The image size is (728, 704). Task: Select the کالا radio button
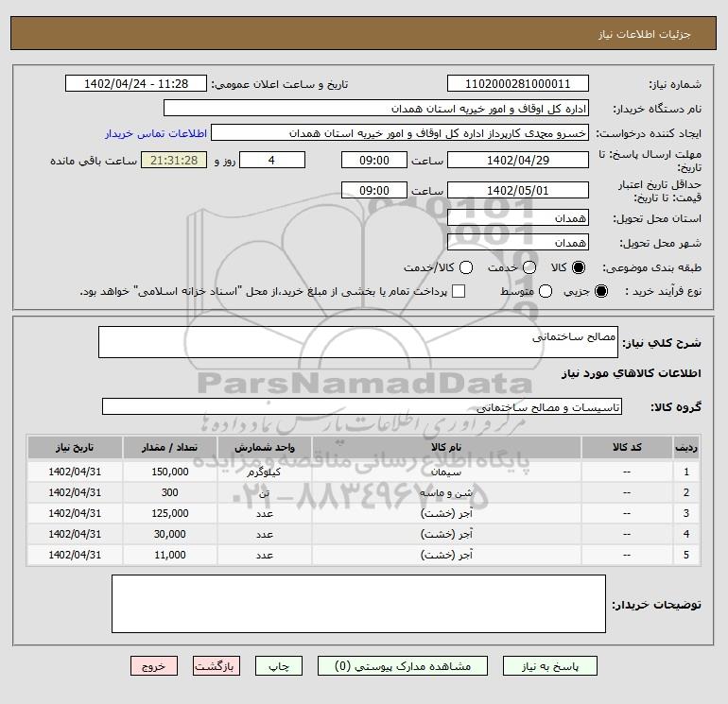coord(579,267)
